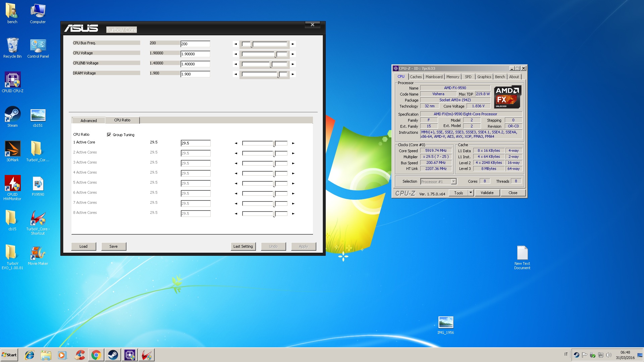
Task: Open Windows Explorer taskbar icon
Action: click(x=46, y=355)
